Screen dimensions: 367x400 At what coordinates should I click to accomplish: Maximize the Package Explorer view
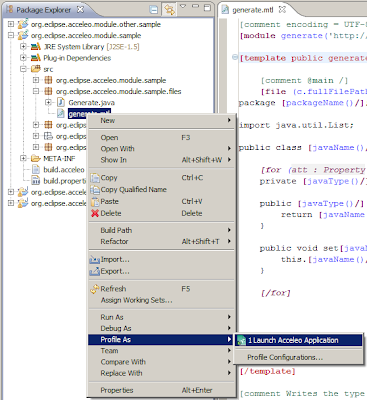click(x=207, y=7)
